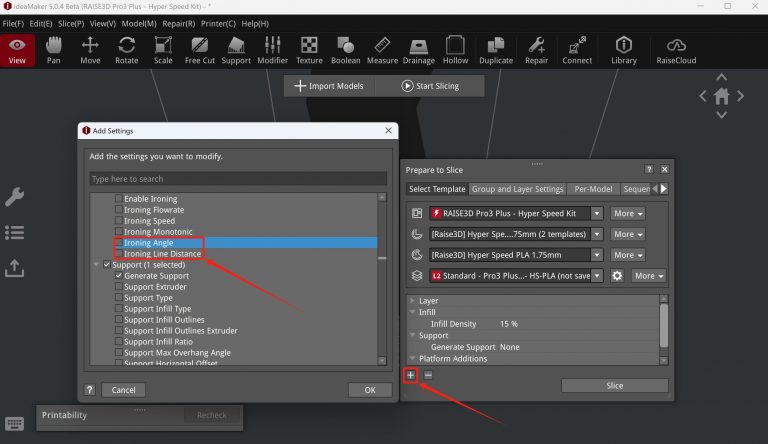Switch to Group and Layer Settings tab
Viewport: 768px width, 444px height.
point(517,189)
